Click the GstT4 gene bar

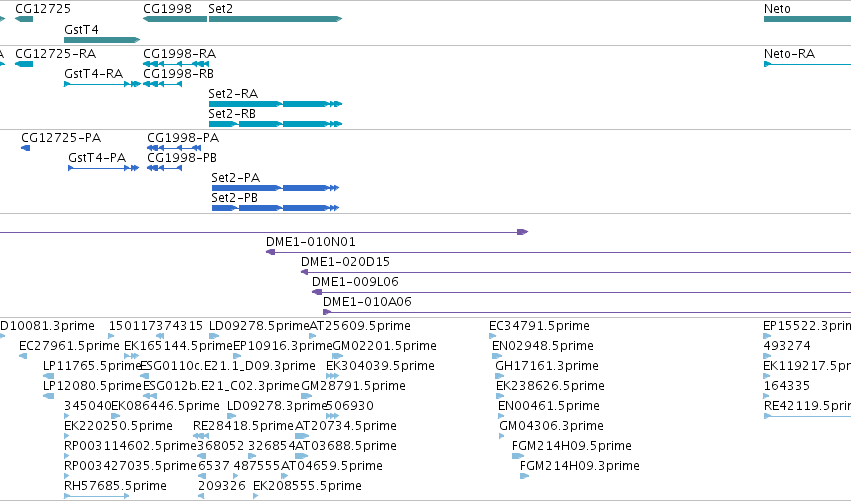(x=102, y=40)
